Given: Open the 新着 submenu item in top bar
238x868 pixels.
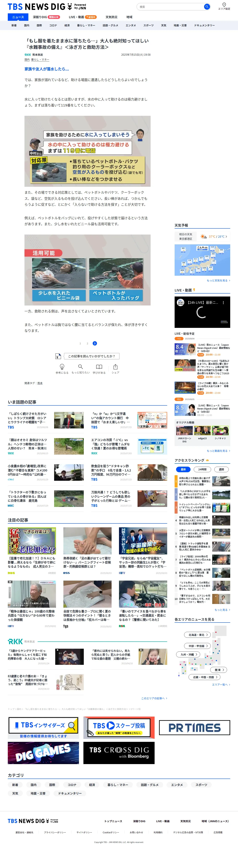Looking at the screenshot, I should tap(14, 25).
